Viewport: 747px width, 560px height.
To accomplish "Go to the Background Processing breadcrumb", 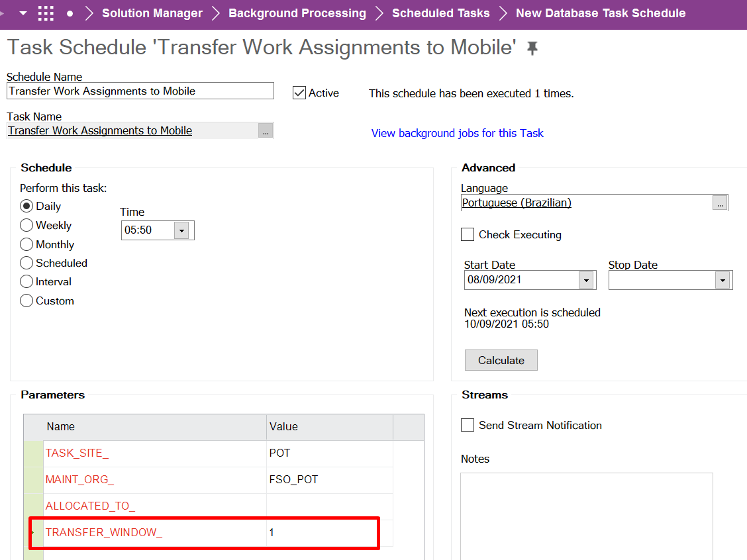I will click(297, 13).
